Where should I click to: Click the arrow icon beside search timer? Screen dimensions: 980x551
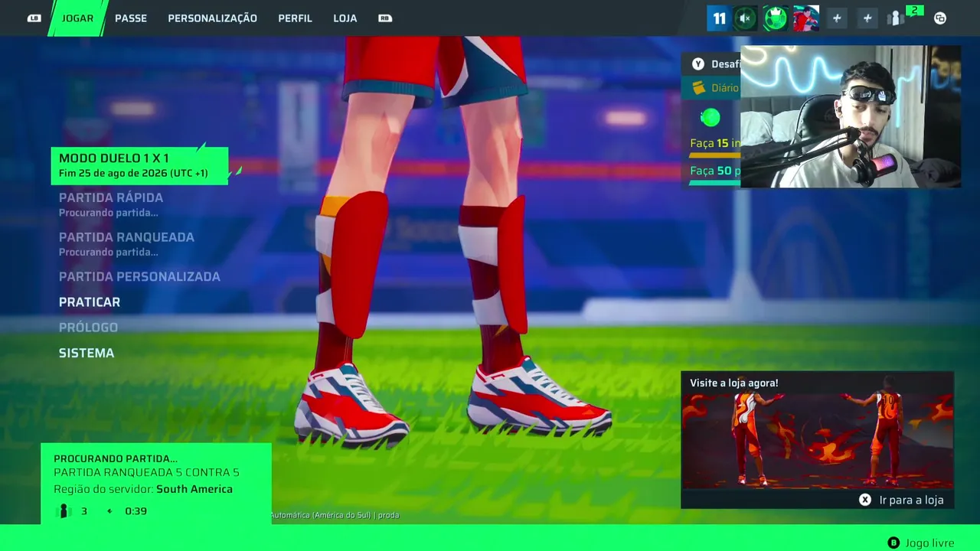[109, 511]
